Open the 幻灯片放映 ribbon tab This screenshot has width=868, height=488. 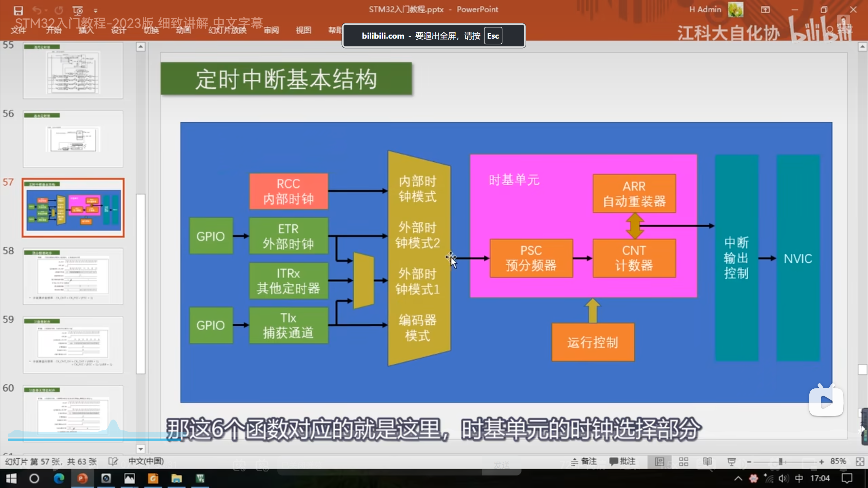[227, 30]
